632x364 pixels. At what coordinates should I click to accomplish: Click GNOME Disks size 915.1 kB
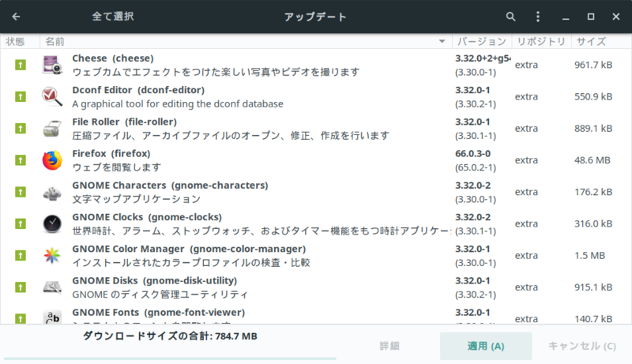tap(593, 287)
